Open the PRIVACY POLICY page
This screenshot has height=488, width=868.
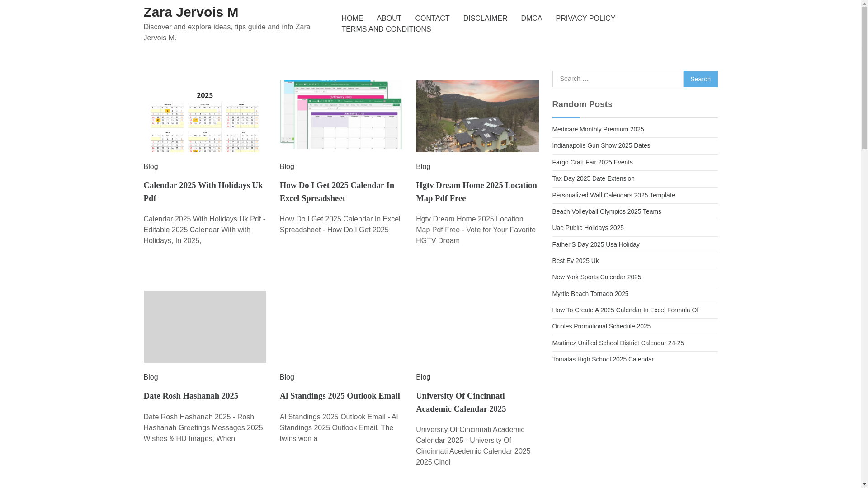585,19
